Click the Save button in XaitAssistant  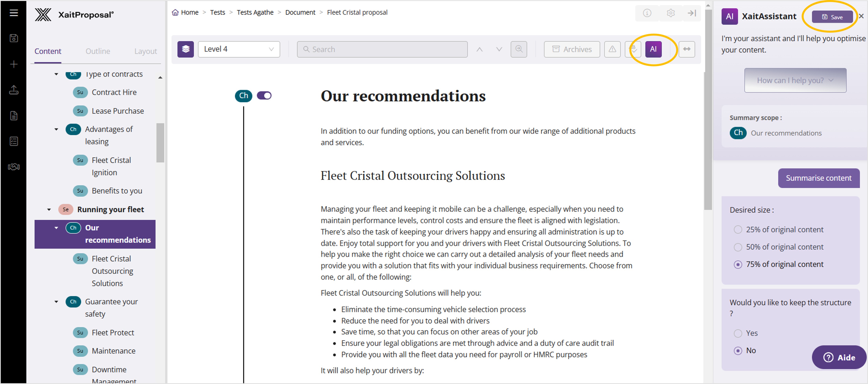click(x=832, y=17)
